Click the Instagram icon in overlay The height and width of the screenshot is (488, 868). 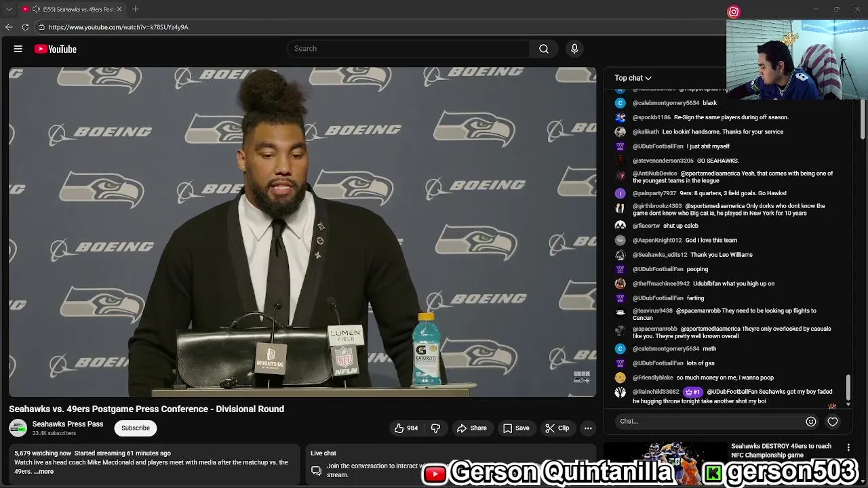pos(734,12)
